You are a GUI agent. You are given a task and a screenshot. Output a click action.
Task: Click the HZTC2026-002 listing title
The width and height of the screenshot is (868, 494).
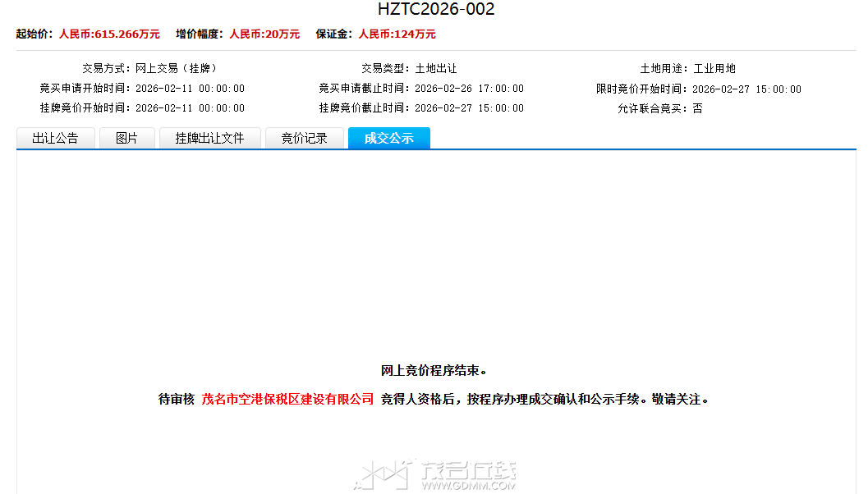click(x=436, y=10)
